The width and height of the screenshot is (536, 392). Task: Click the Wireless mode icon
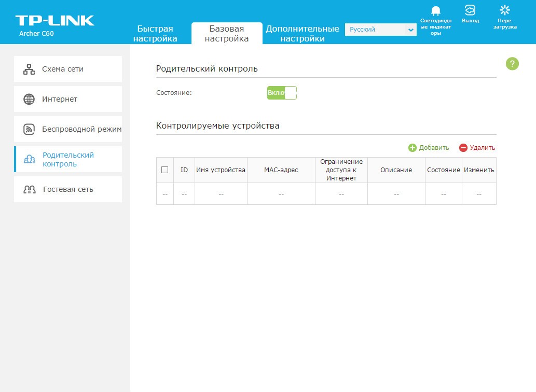(x=29, y=129)
